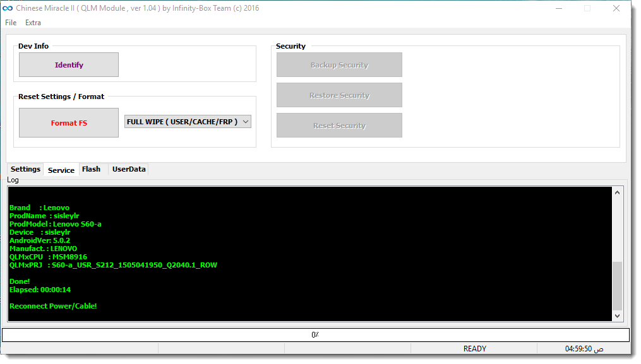Click the Restore Security button

(x=339, y=95)
